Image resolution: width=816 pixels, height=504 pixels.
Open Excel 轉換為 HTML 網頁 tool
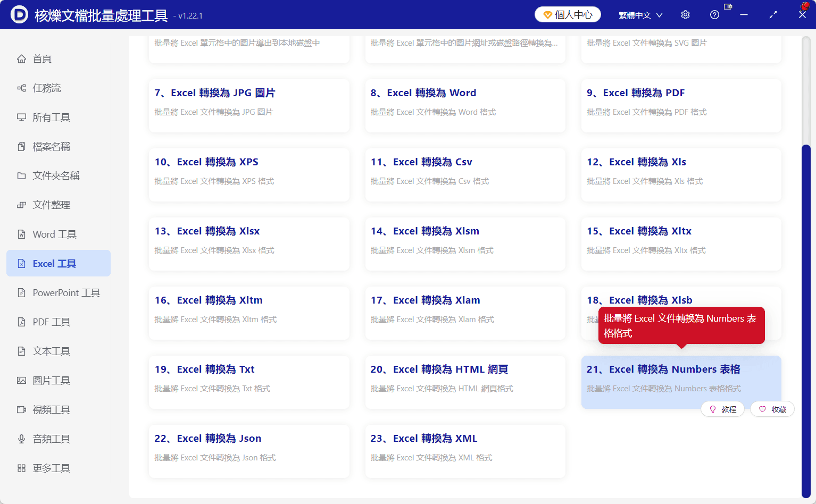point(465,382)
